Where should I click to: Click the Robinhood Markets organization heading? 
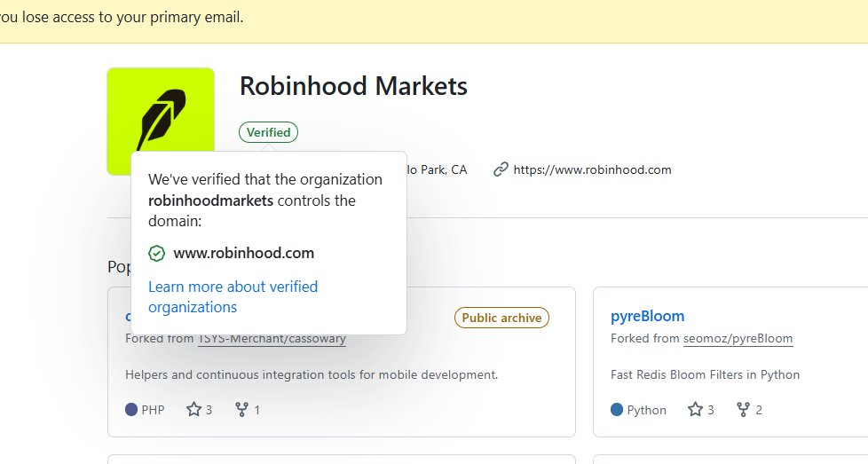(x=353, y=86)
